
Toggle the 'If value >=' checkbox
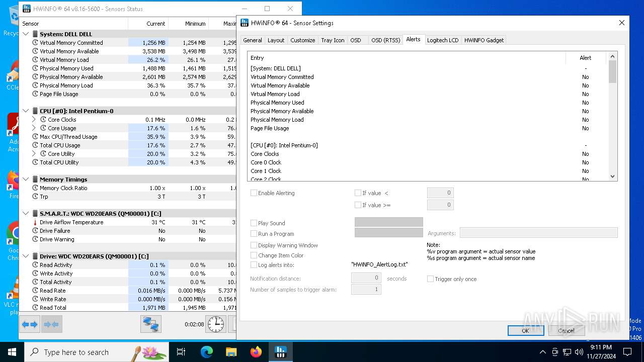coord(358,205)
